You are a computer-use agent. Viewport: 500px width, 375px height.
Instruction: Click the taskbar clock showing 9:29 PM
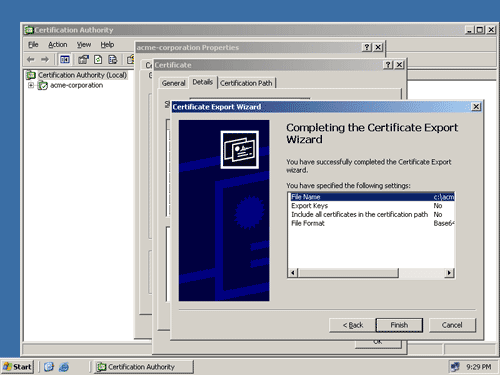tap(479, 367)
